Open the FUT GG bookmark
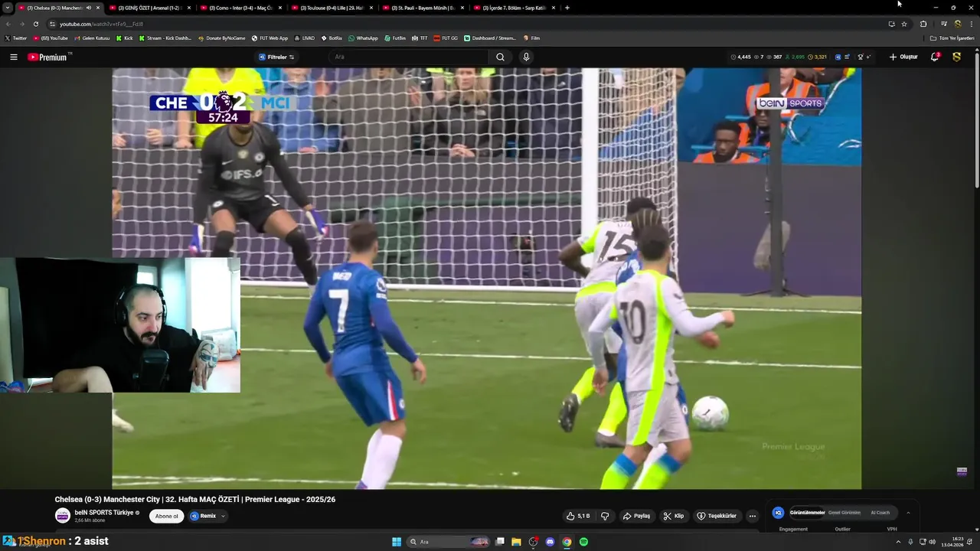980x551 pixels. coord(446,37)
